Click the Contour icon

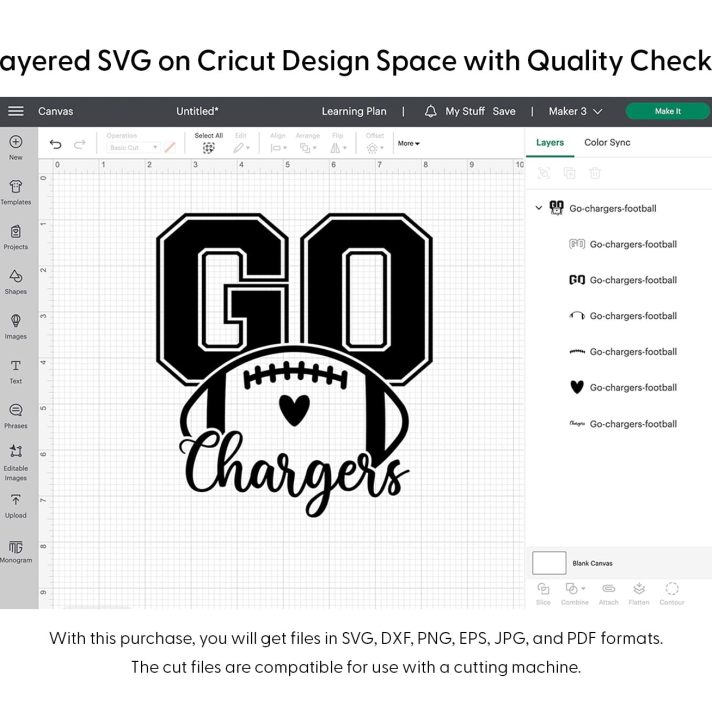coord(672,589)
